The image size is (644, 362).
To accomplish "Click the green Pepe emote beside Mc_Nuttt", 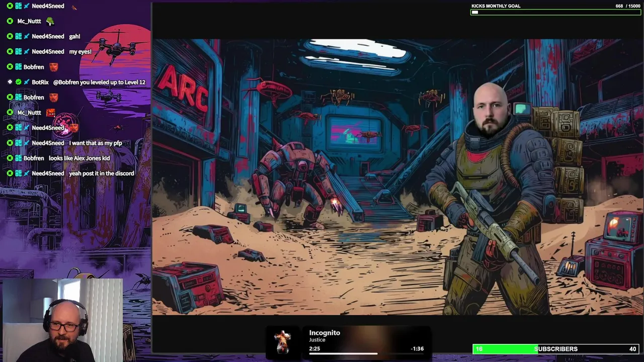I will (49, 21).
